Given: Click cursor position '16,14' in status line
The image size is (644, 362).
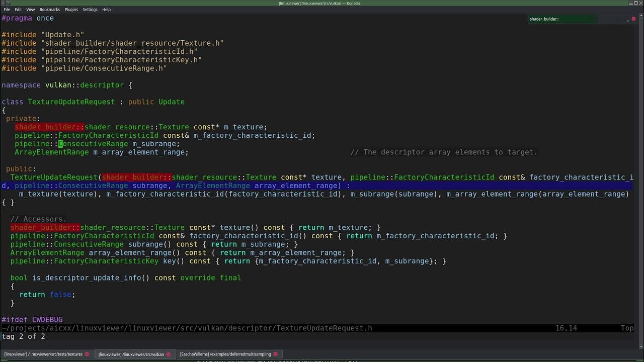Looking at the screenshot, I should point(567,328).
